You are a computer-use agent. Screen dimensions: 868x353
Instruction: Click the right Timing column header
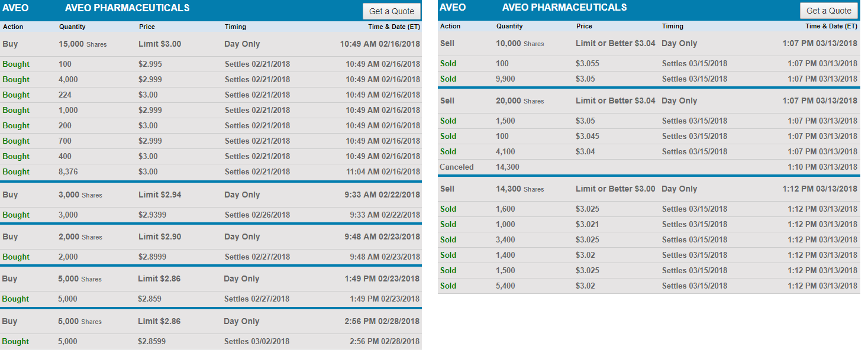click(x=672, y=26)
